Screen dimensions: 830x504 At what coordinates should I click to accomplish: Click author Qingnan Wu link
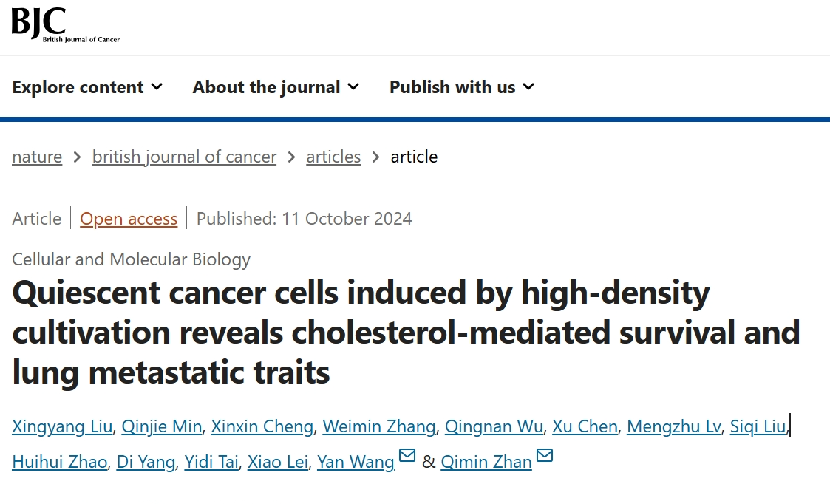[494, 426]
